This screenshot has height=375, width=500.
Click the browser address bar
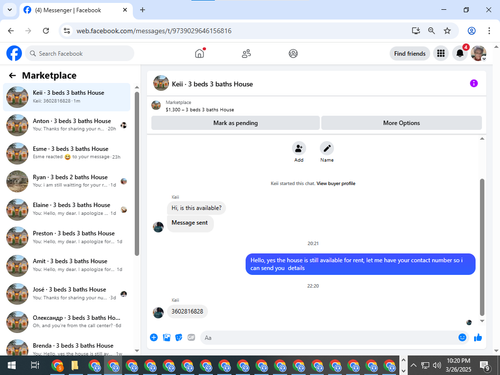point(240,31)
